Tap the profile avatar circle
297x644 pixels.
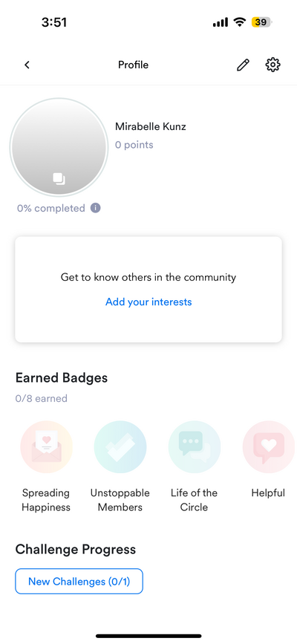click(59, 147)
